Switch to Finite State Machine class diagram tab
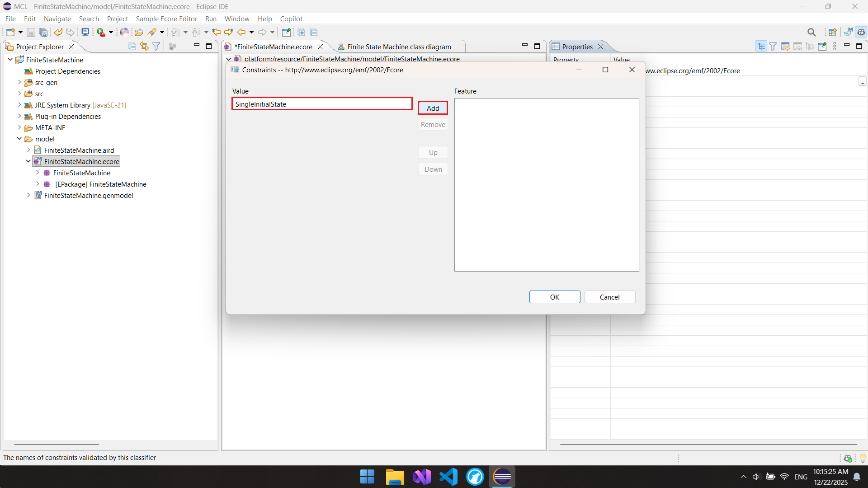Viewport: 868px width, 488px height. [399, 47]
